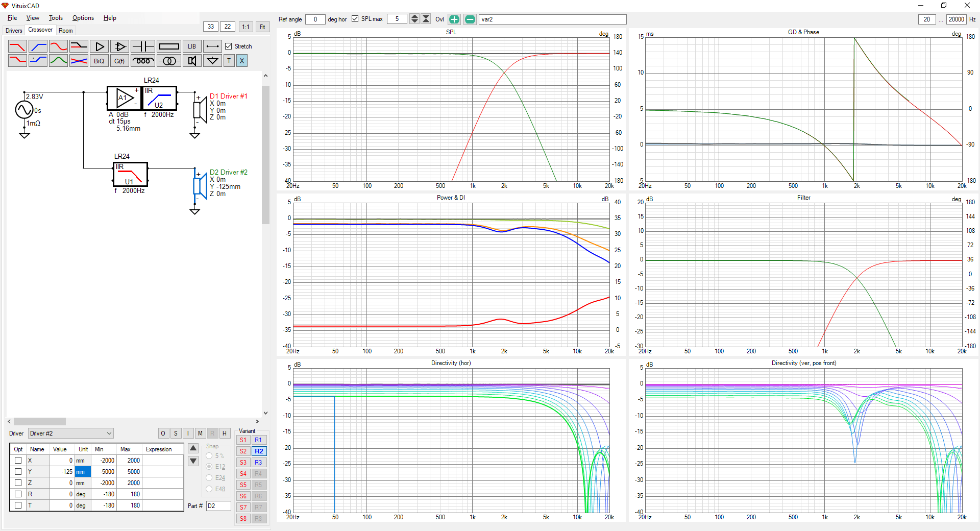
Task: Insert the red all-pass filter icon
Action: point(58,46)
